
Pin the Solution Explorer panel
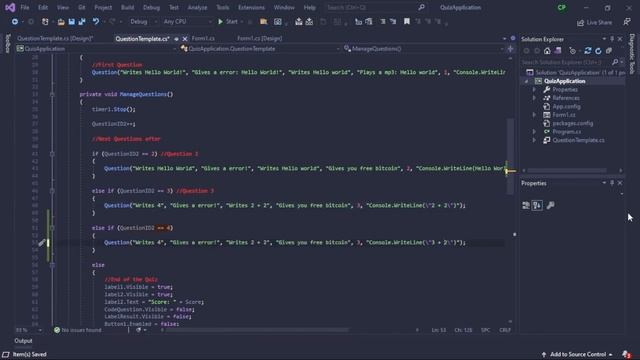pyautogui.click(x=612, y=39)
